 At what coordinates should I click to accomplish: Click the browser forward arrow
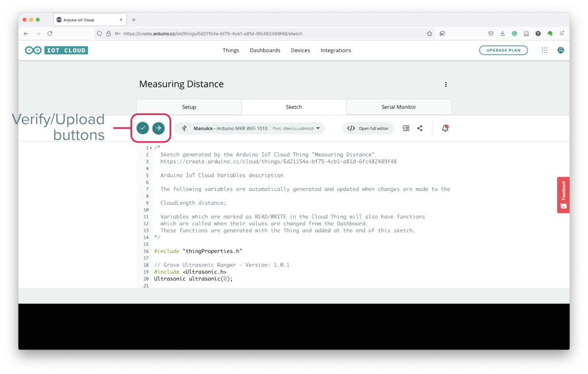coord(38,33)
